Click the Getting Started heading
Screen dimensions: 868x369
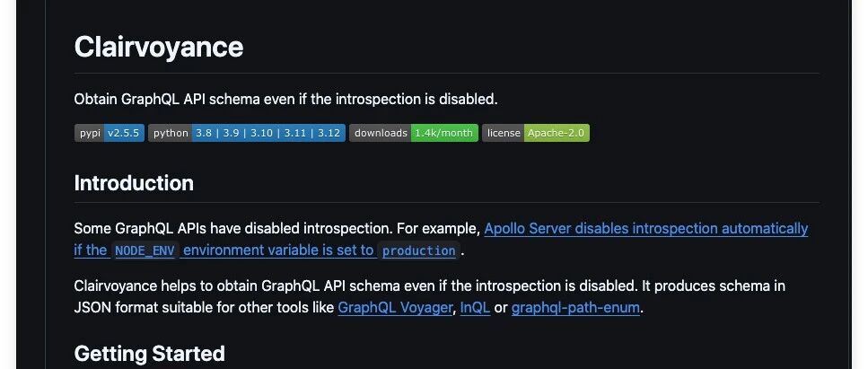pyautogui.click(x=150, y=354)
